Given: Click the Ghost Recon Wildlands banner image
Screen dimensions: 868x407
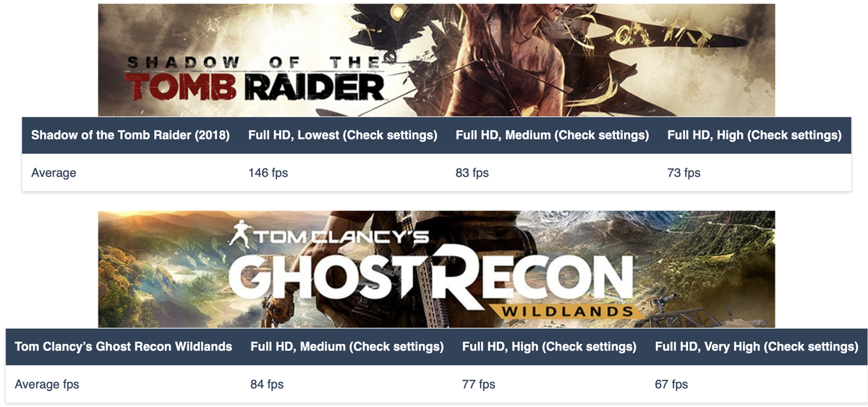Looking at the screenshot, I should coord(436,269).
